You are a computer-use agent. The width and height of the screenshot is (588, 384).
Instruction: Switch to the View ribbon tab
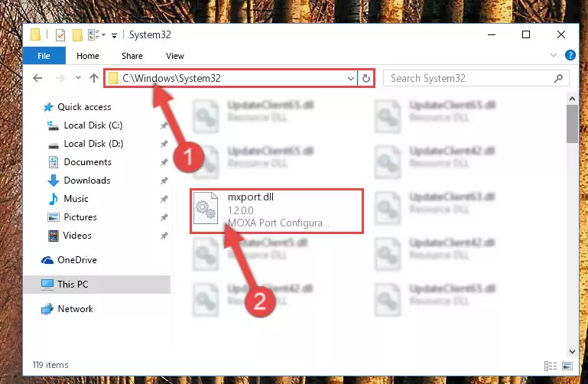click(x=175, y=56)
